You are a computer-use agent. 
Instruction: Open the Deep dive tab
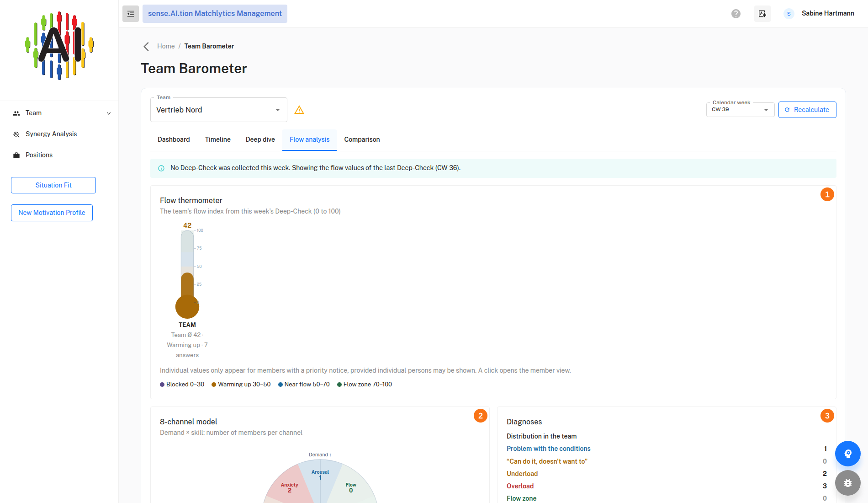(260, 139)
